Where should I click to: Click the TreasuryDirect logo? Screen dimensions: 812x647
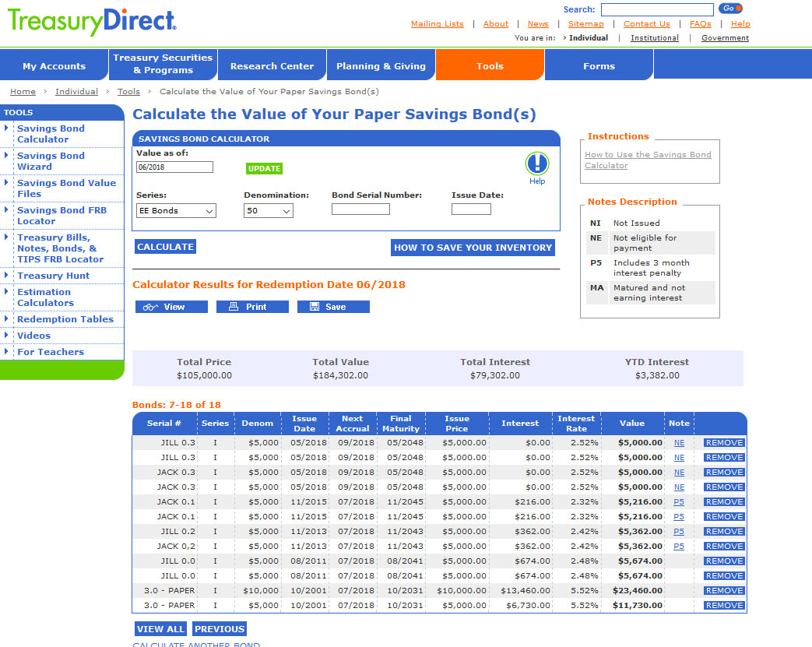(92, 22)
